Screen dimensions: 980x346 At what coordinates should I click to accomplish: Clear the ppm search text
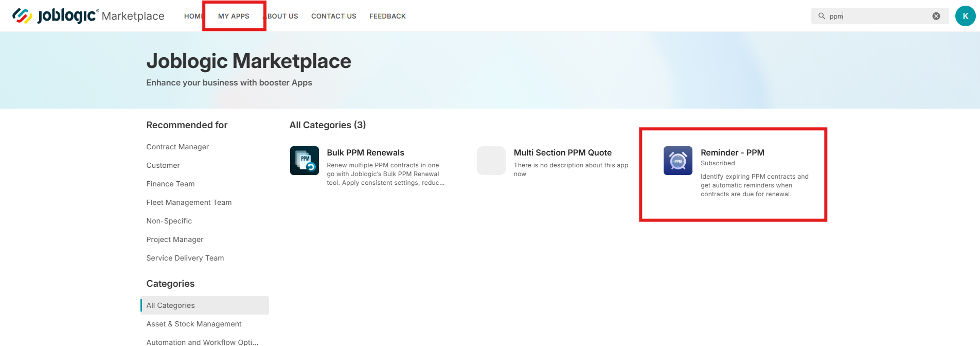click(x=936, y=16)
